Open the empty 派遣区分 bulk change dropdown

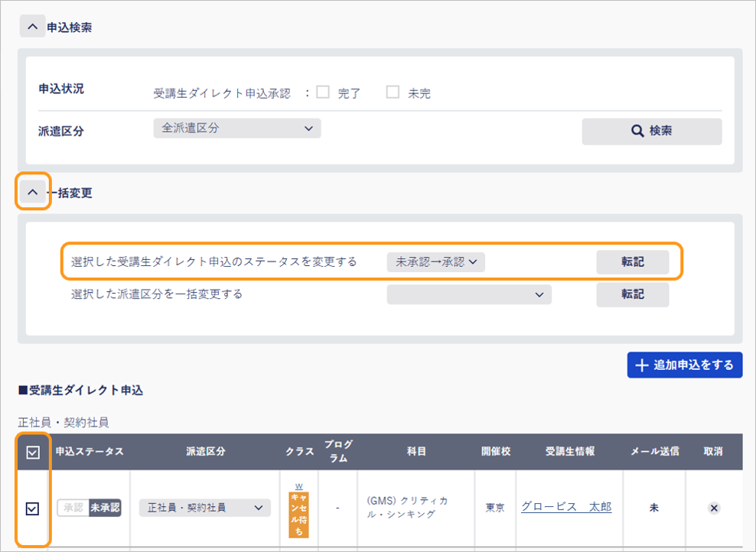coord(468,294)
